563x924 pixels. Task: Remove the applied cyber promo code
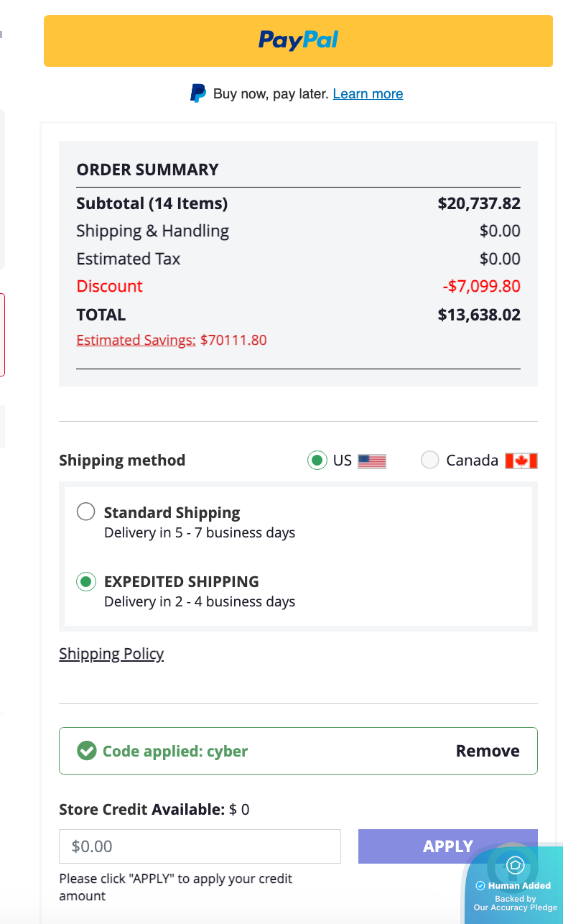pos(488,751)
